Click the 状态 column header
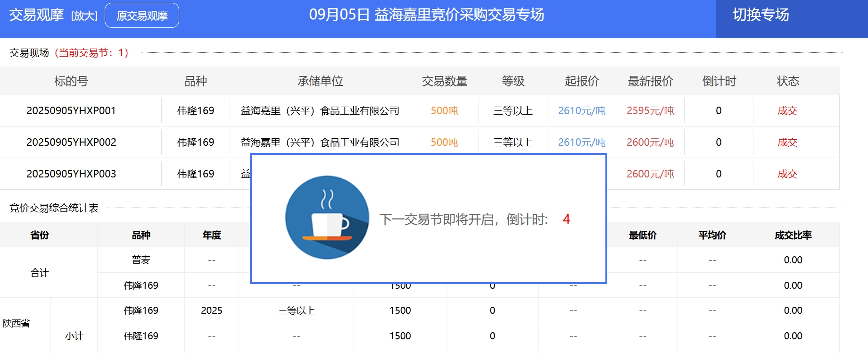868x353 pixels. (x=788, y=81)
